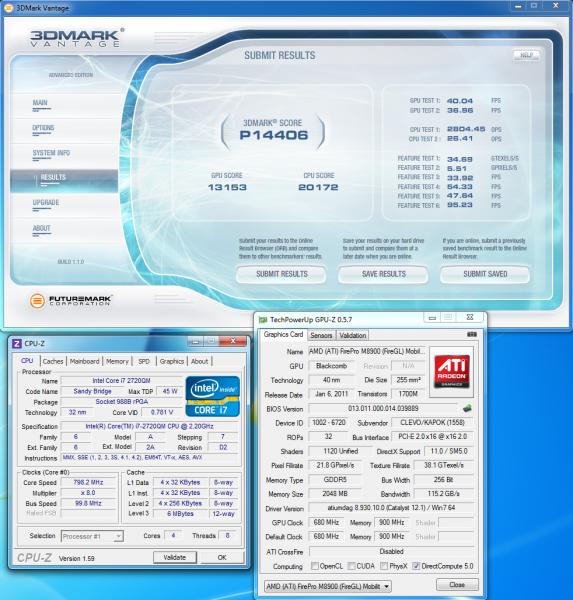
Task: Open the Processor #1 selection dropdown
Action: 92,536
